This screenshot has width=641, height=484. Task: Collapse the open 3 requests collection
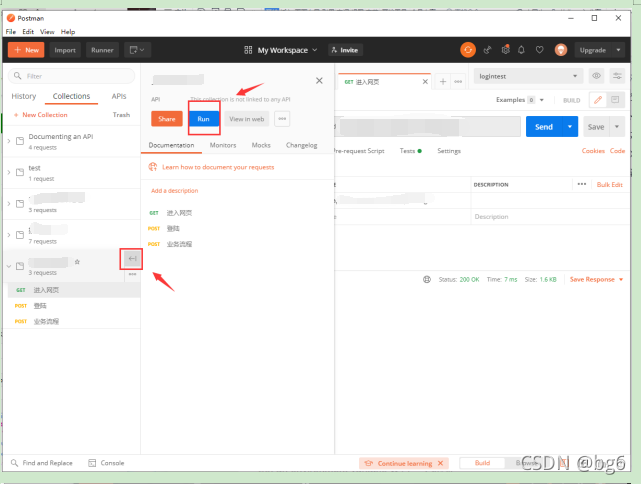point(9,266)
